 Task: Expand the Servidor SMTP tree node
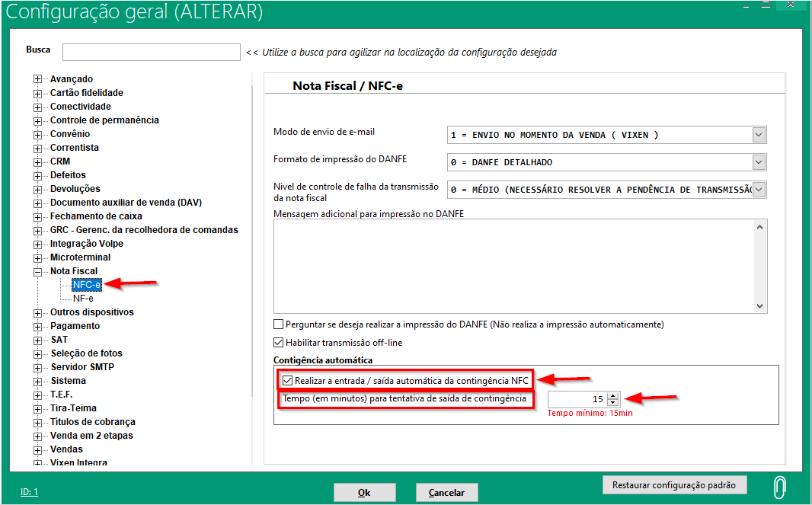coord(37,367)
